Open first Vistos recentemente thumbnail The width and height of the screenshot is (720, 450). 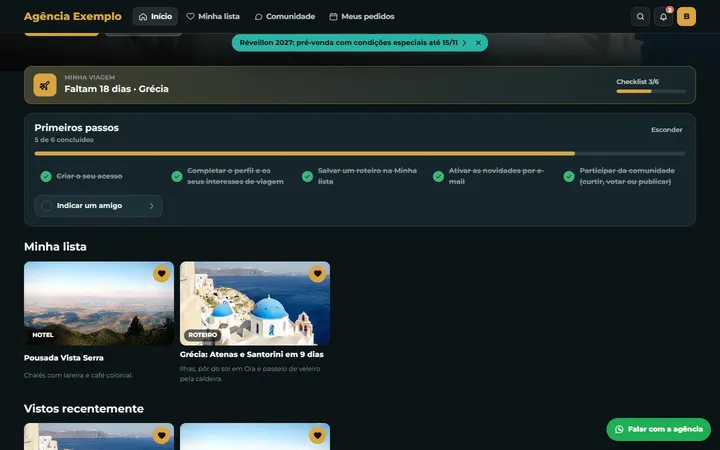coord(99,437)
